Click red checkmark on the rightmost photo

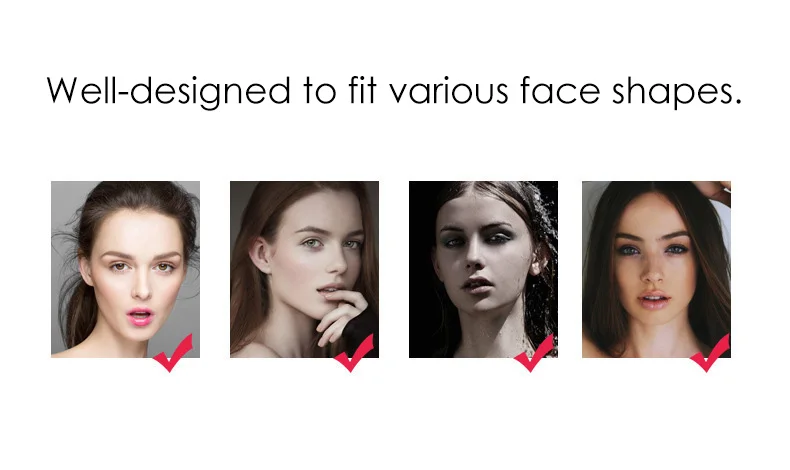pos(710,353)
